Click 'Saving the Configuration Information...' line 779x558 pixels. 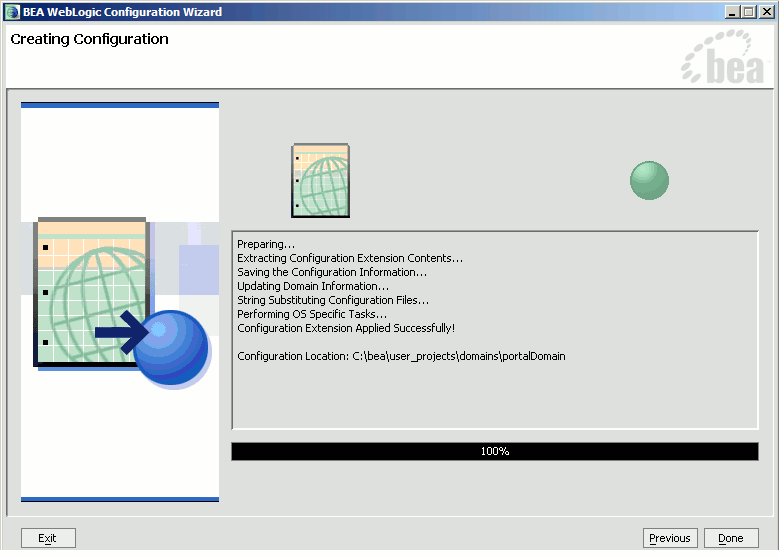[332, 272]
